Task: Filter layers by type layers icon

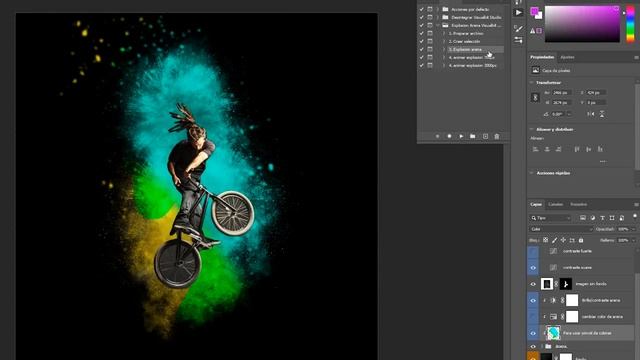Action: click(602, 218)
